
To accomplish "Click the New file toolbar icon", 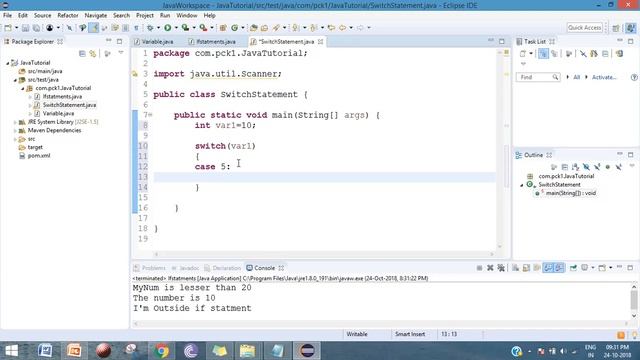I will (x=8, y=28).
